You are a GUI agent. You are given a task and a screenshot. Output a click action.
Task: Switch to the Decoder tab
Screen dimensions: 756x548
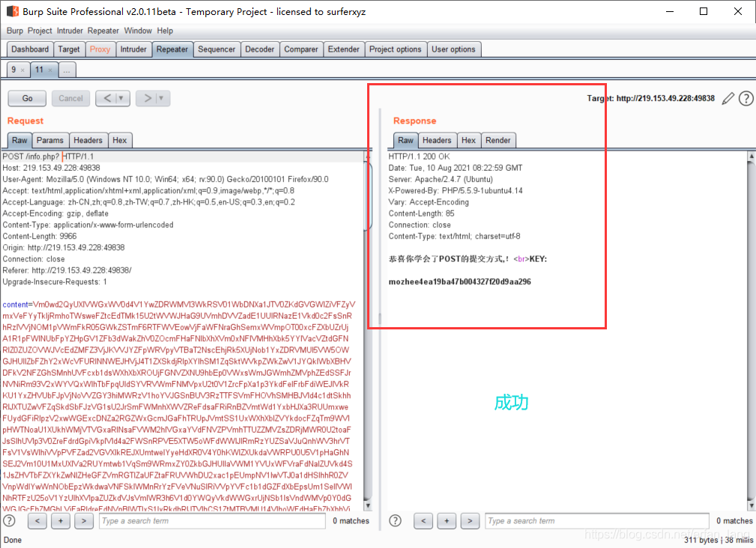tap(259, 49)
